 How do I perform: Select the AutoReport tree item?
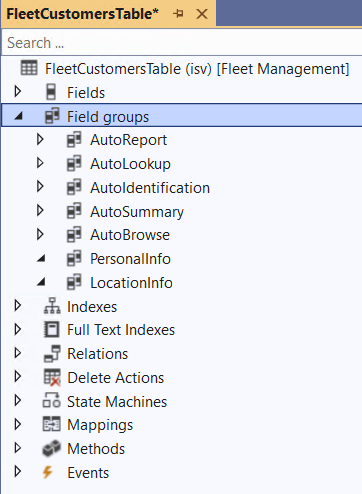(x=128, y=140)
